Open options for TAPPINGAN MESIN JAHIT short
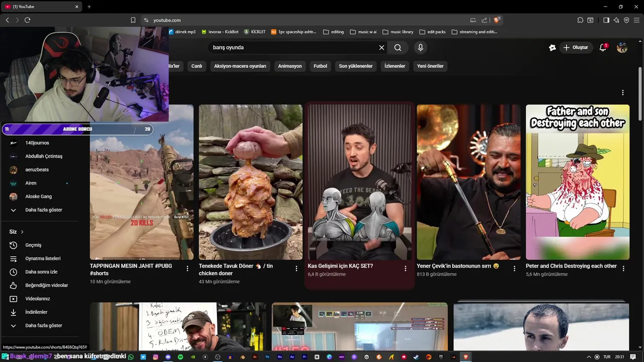Screen dimensions: 644x362 [x=187, y=268]
